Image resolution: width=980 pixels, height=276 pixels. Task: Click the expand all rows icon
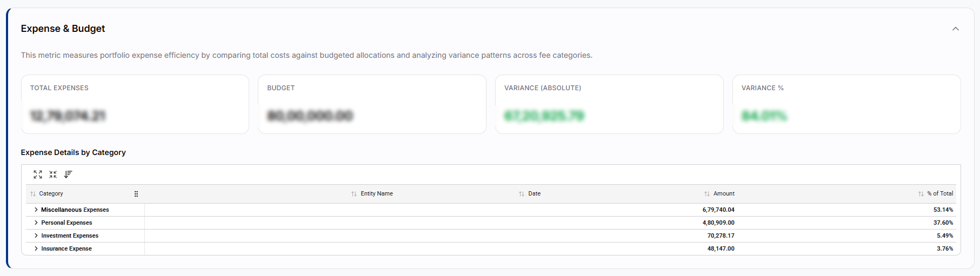38,174
